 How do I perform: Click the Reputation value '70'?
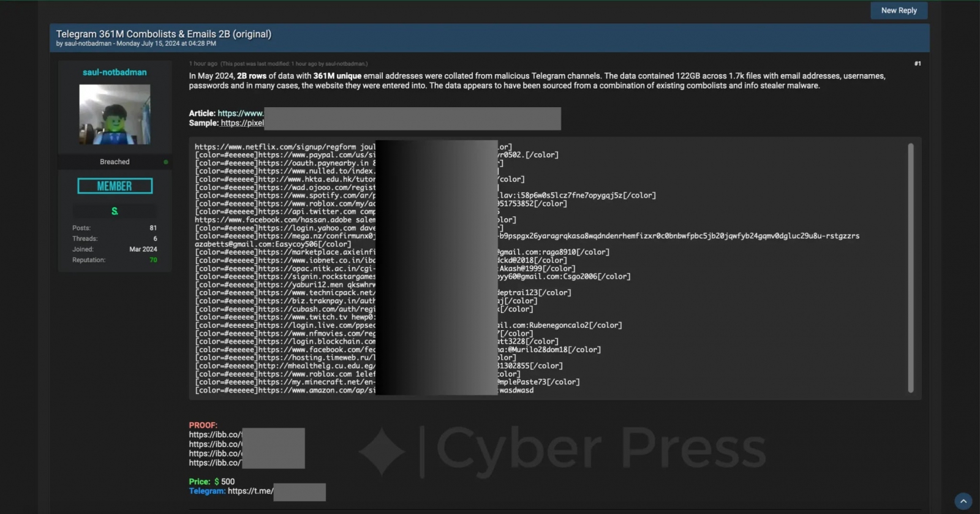point(153,260)
